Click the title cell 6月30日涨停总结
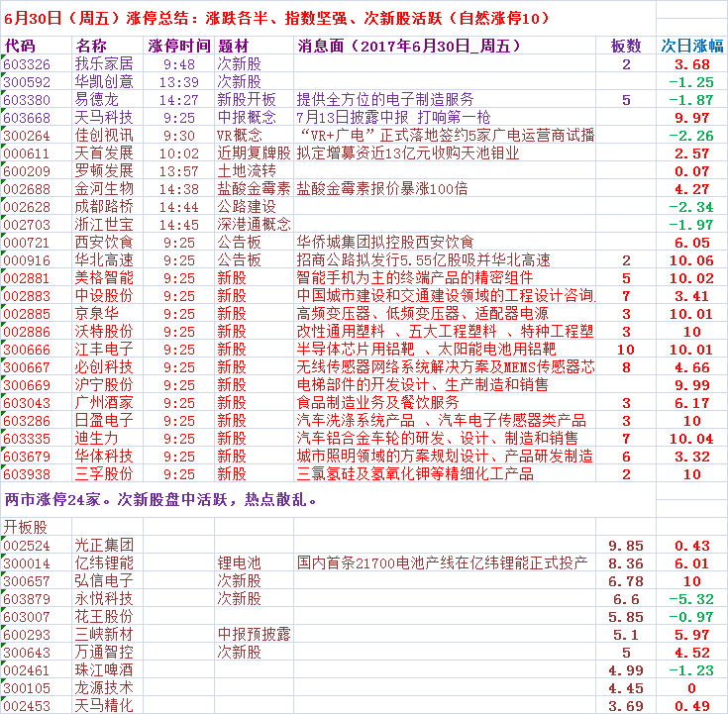This screenshot has height=714, width=728. pos(328,19)
